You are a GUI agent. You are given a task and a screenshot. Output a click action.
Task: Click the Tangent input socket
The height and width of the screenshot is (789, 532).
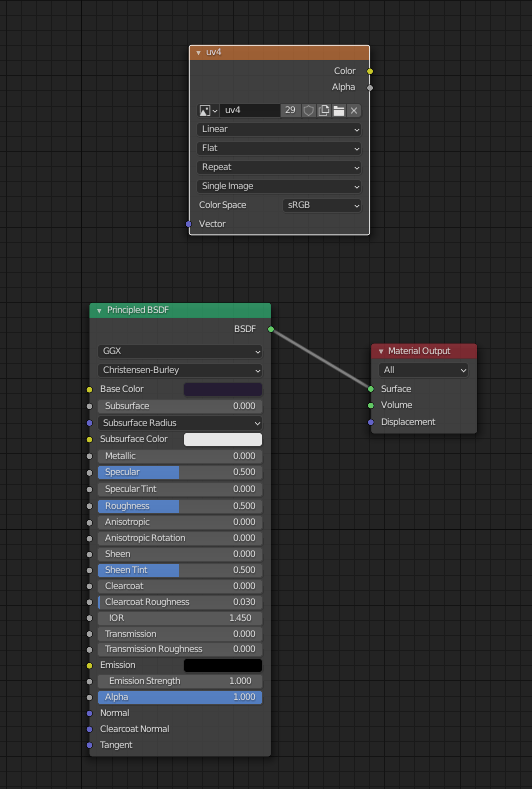[90, 745]
